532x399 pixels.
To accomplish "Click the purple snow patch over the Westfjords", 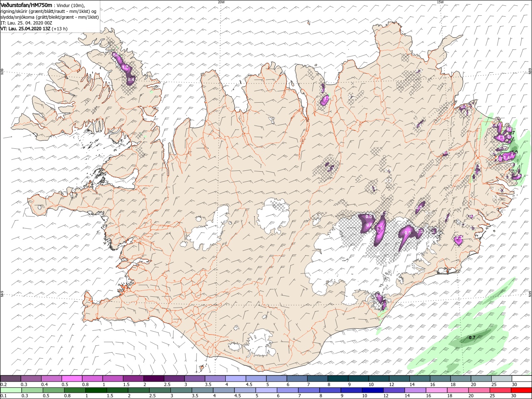I will [x=125, y=69].
